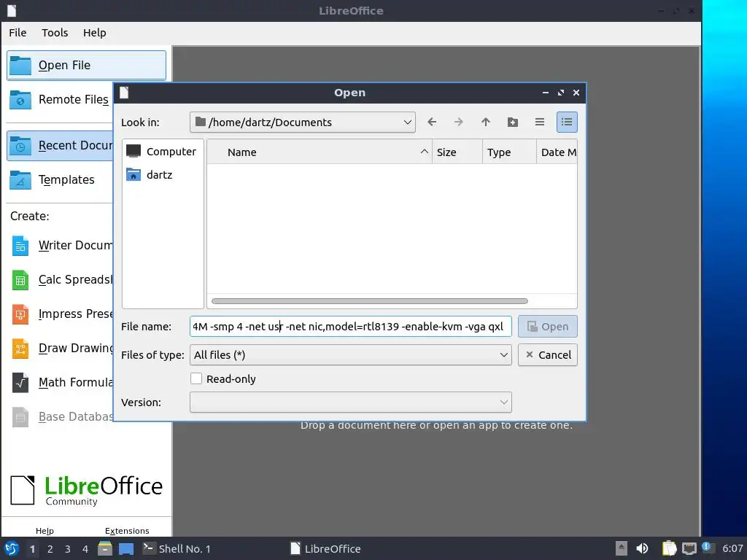Switch to virtual desktop 2
The width and height of the screenshot is (747, 560).
click(x=50, y=549)
